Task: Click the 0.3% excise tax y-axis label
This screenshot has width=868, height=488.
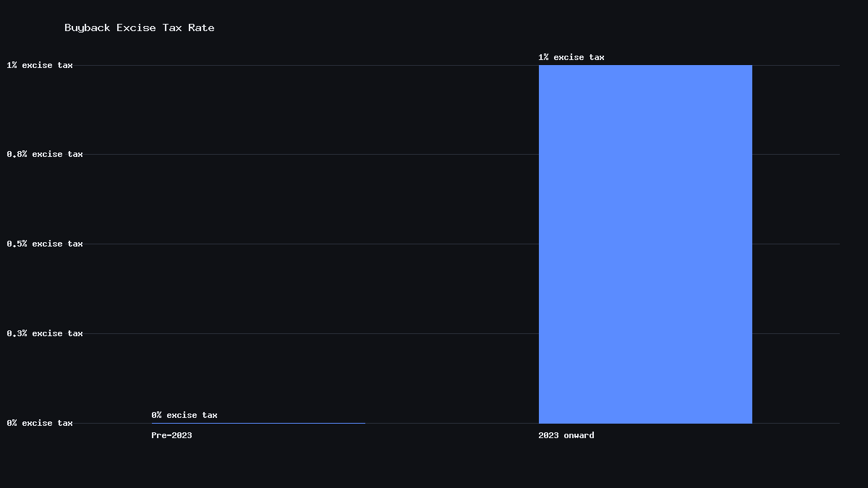Action: [x=45, y=333]
